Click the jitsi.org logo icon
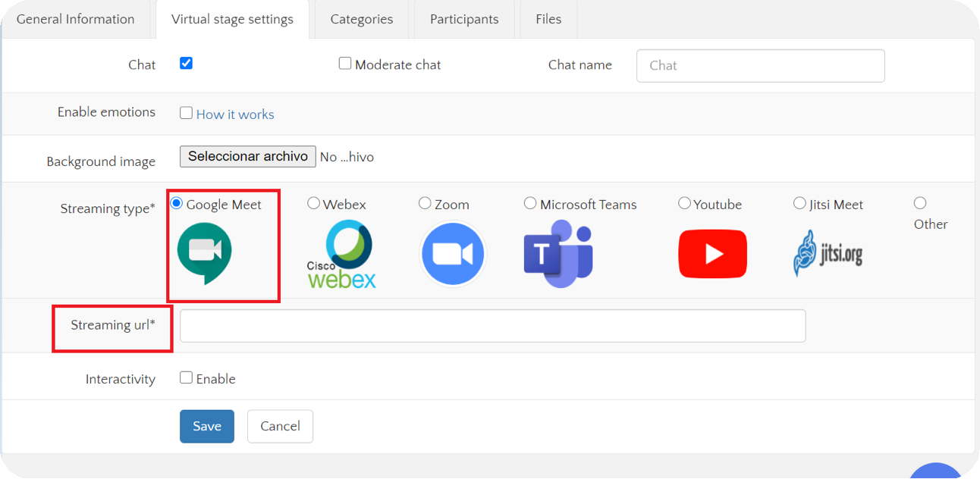Screen dimensions: 980x479 tap(828, 254)
